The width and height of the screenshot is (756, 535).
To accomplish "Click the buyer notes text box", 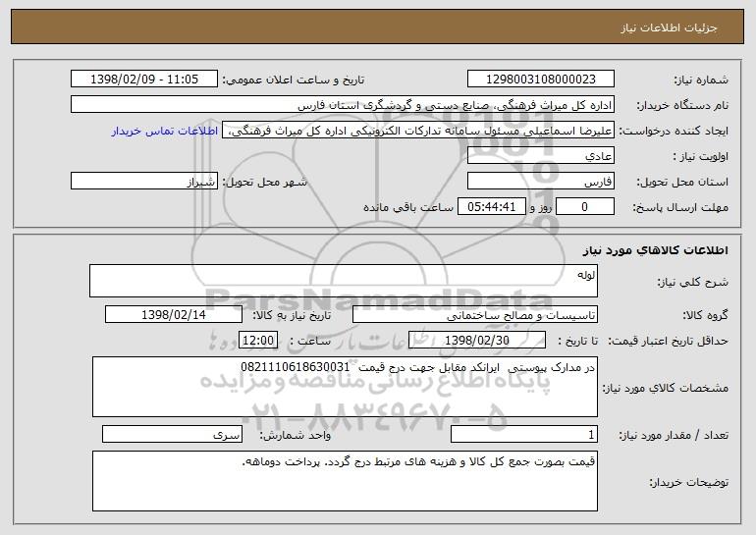I will pyautogui.click(x=345, y=481).
